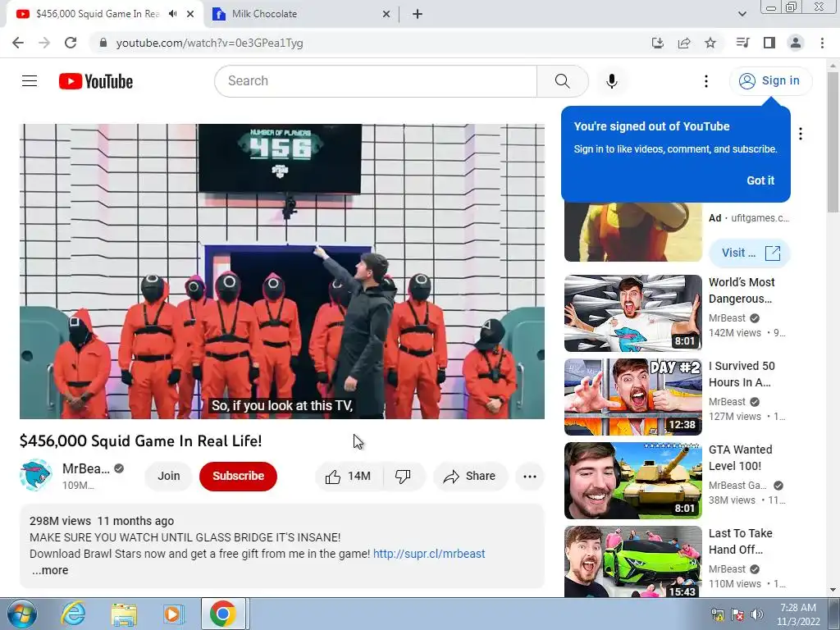Open Windows Explorer folder in taskbar
The height and width of the screenshot is (630, 840).
coord(124,614)
